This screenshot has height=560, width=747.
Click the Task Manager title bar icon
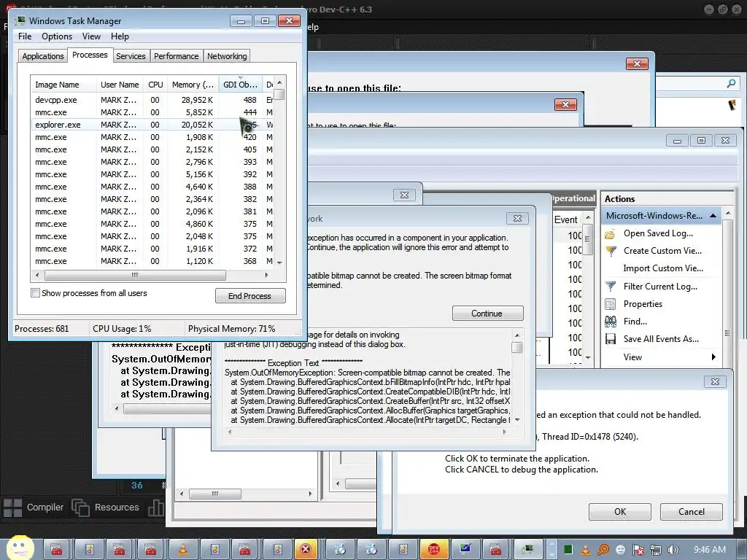pyautogui.click(x=20, y=20)
